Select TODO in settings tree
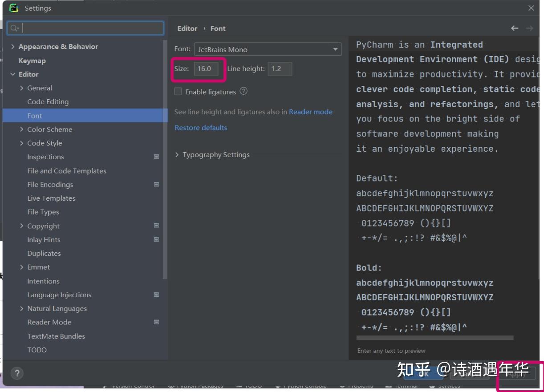The image size is (544, 392). coord(37,350)
